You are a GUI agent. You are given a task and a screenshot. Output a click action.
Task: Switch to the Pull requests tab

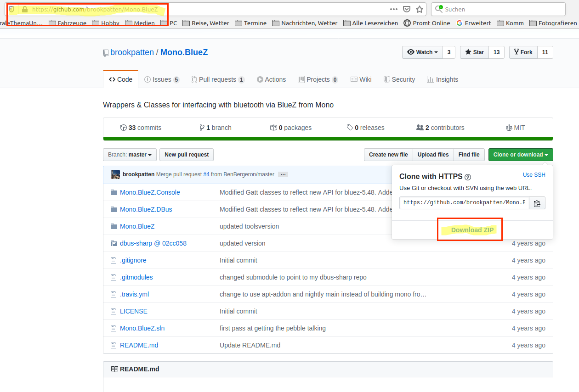point(218,79)
